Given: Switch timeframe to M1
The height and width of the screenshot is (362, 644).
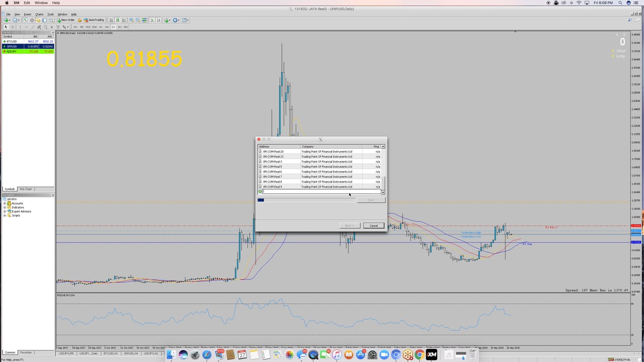Looking at the screenshot, I should (x=75, y=27).
